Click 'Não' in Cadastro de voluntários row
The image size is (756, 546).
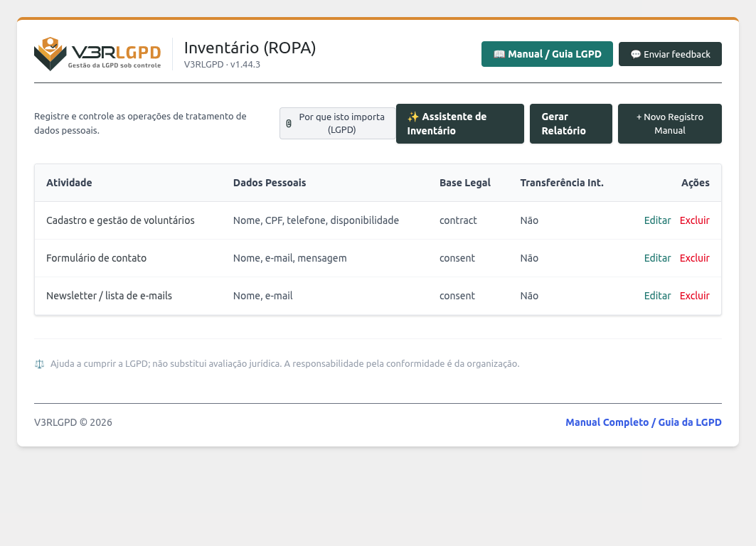(x=529, y=220)
